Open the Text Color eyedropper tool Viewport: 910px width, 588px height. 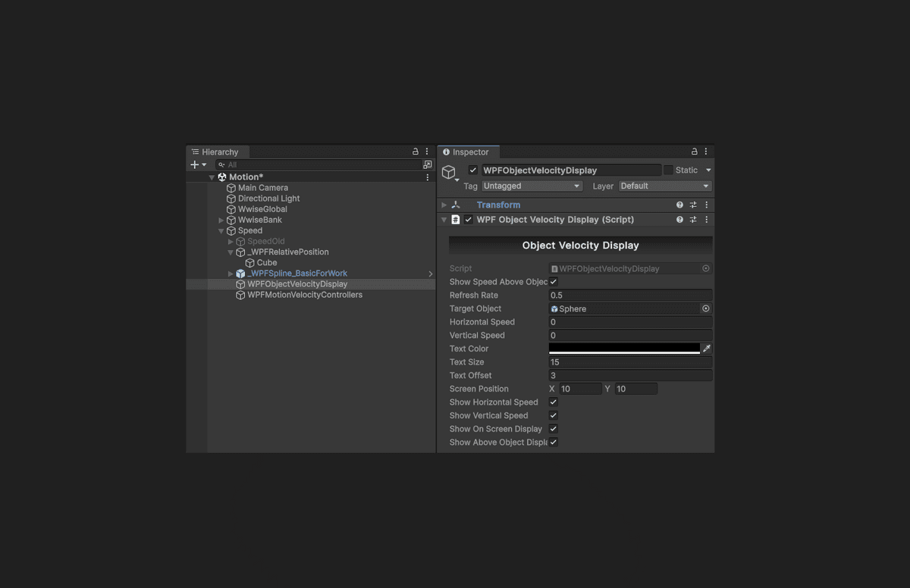pyautogui.click(x=707, y=349)
